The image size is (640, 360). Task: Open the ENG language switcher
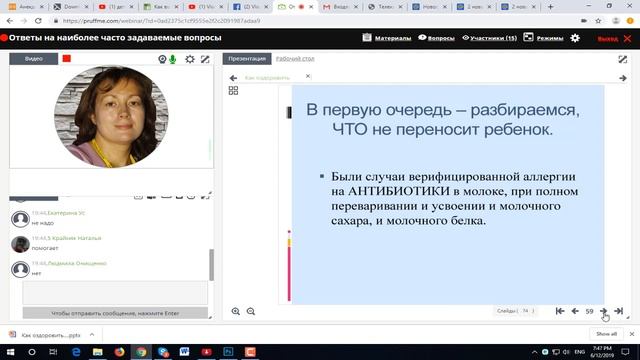580,352
